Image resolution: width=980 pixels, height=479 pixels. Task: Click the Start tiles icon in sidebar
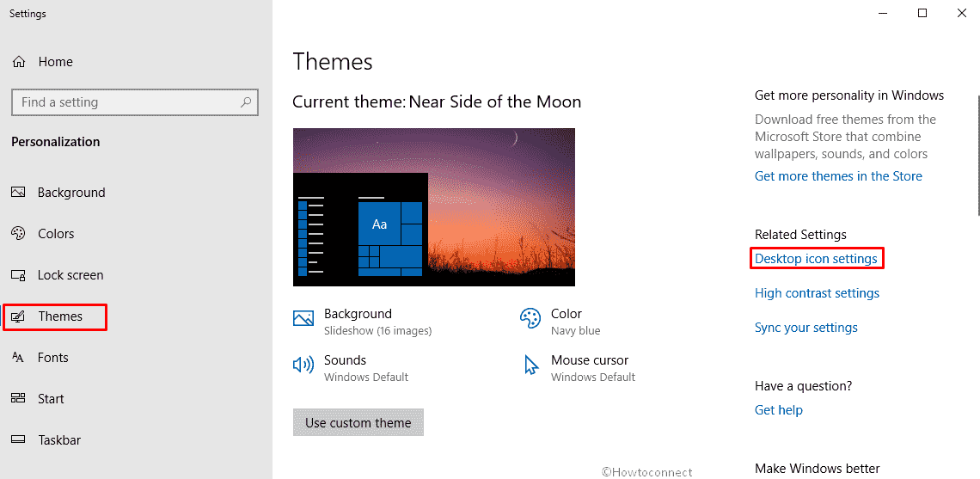pyautogui.click(x=18, y=399)
